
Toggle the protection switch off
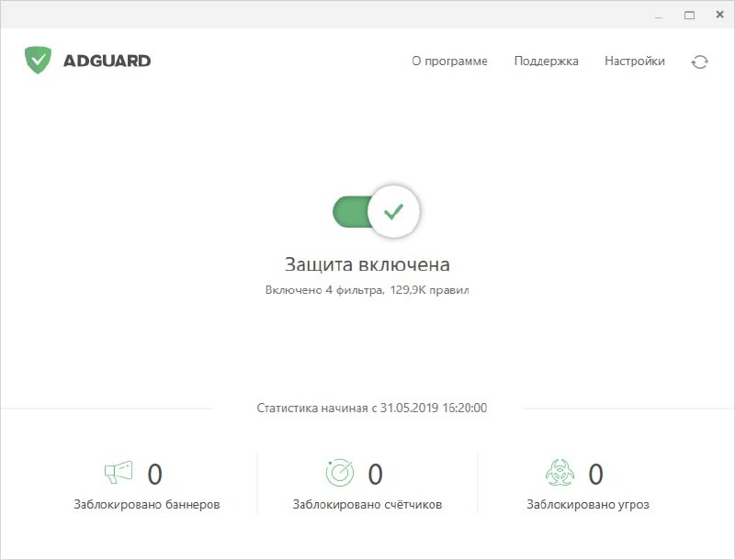[x=376, y=212]
